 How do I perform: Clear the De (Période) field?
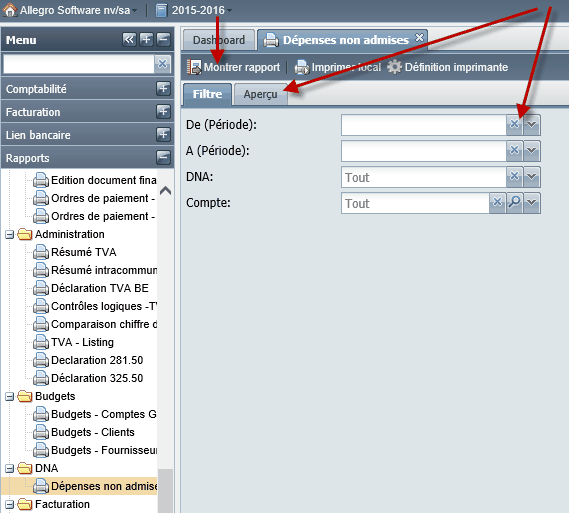pyautogui.click(x=514, y=124)
